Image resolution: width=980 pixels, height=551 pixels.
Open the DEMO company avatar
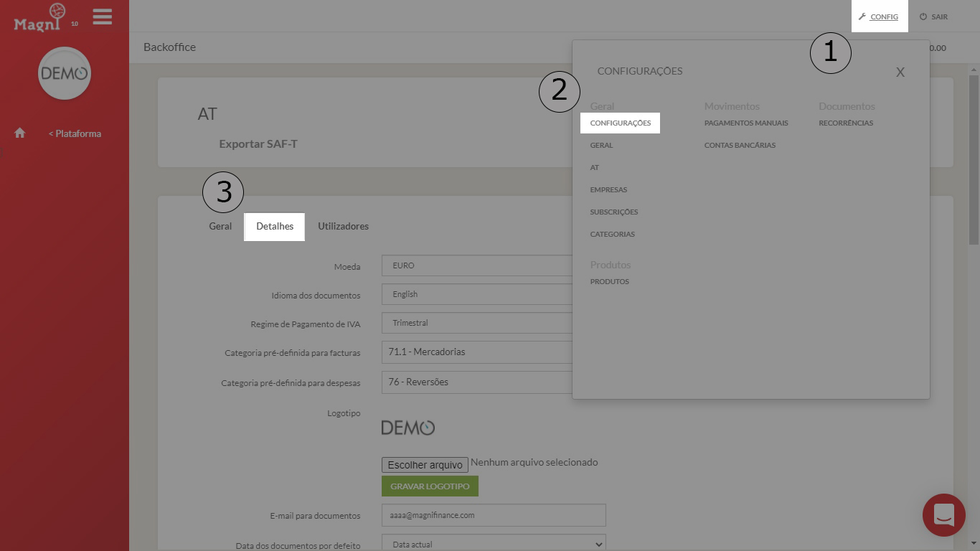65,73
